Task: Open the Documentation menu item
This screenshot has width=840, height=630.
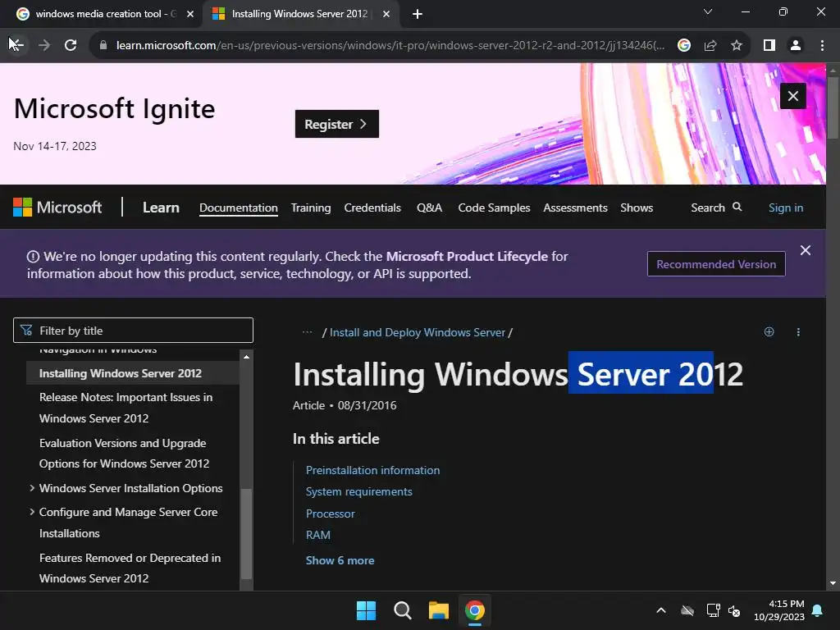Action: [x=239, y=208]
